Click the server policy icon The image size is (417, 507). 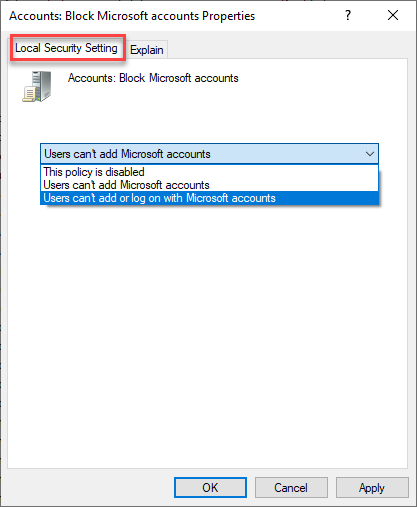tap(37, 86)
